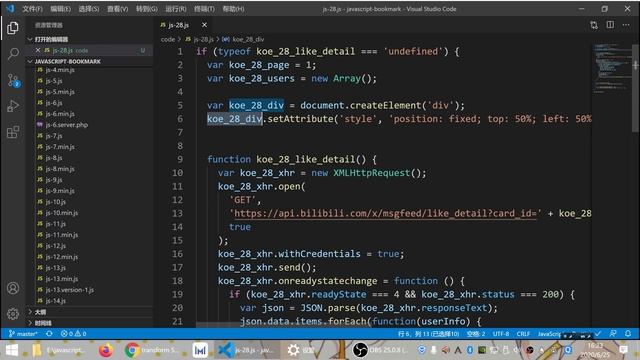Close js-28.js in open editors list
Image resolution: width=640 pixels, height=360 pixels.
pos(38,50)
